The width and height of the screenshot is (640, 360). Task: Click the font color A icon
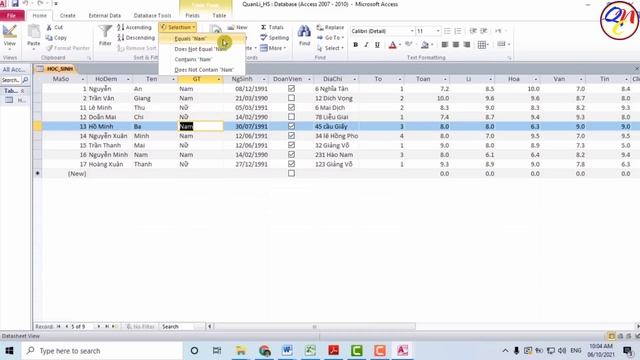click(x=393, y=44)
